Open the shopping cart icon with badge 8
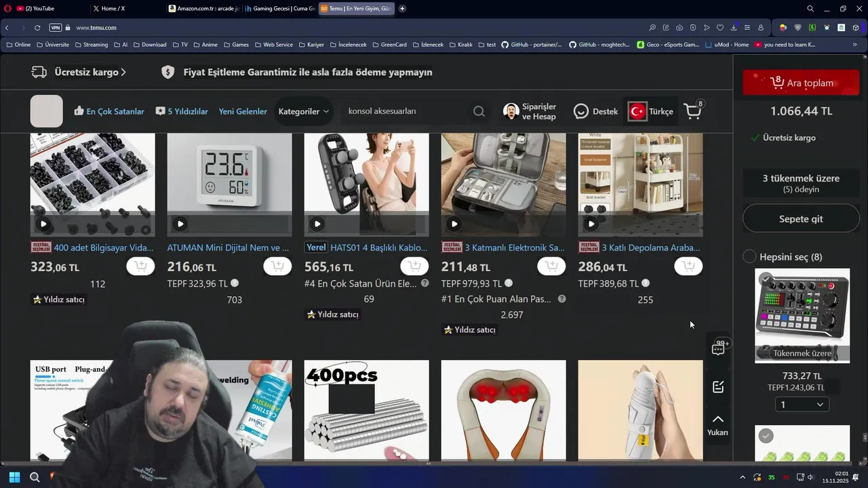Viewport: 868px width, 488px height. pyautogui.click(x=694, y=110)
